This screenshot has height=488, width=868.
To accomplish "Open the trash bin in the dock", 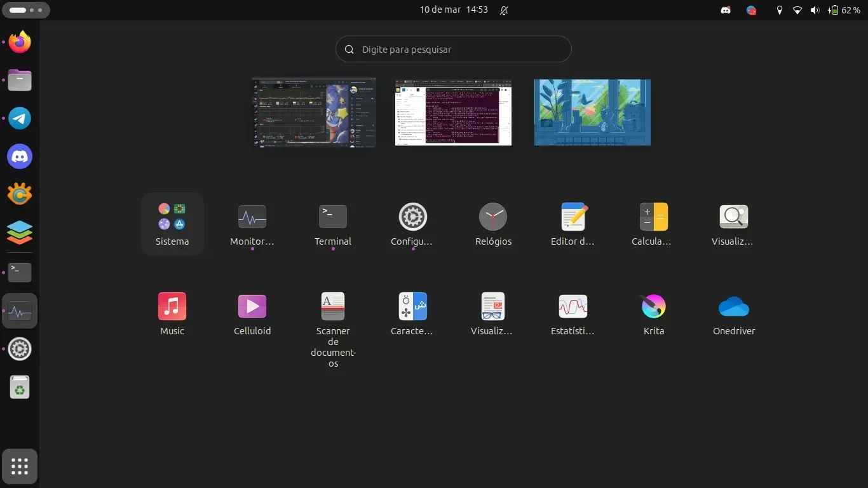I will coord(20,387).
